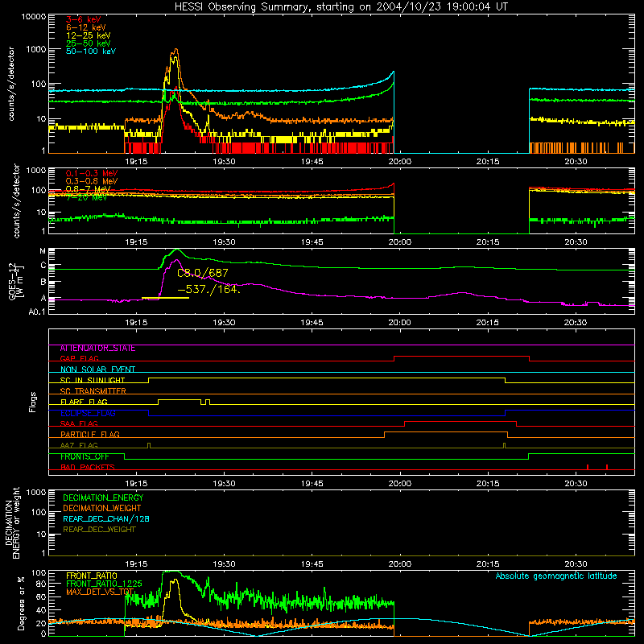Click the M class tick on GOES axis
Image resolution: width=644 pixels, height=644 pixels.
(43, 251)
